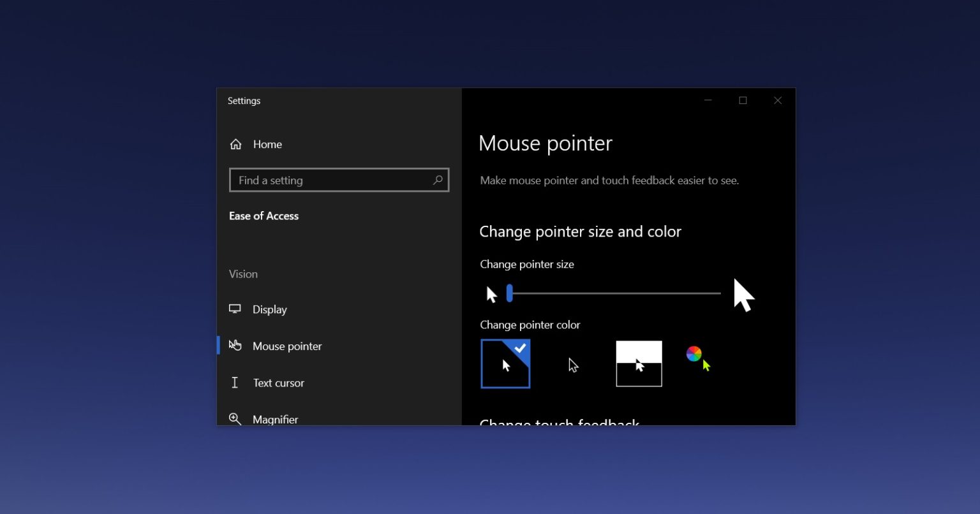Select the Display settings icon
Screen dimensions: 980x514
(x=235, y=309)
